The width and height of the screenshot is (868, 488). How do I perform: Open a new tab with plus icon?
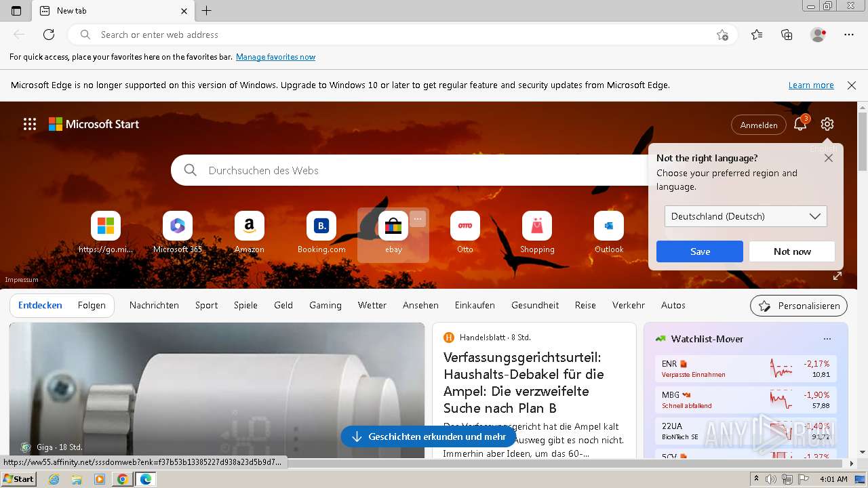[207, 11]
